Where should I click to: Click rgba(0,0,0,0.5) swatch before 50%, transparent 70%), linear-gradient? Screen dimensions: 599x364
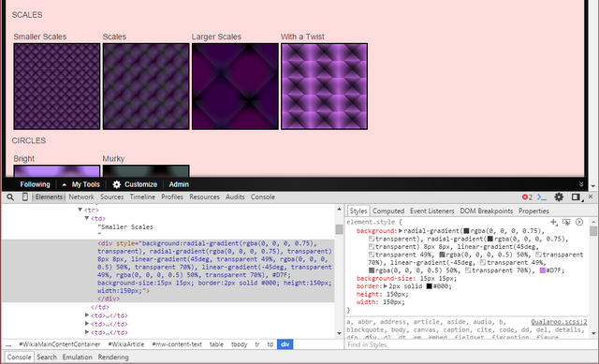coord(442,255)
